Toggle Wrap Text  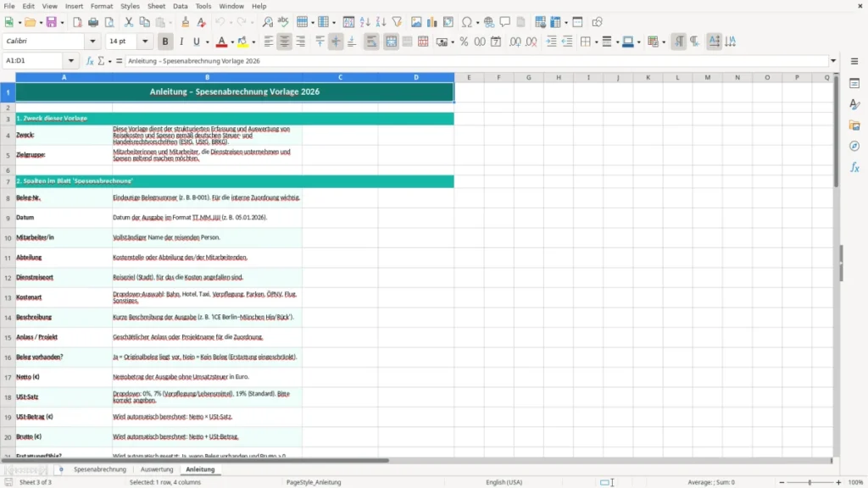point(371,42)
